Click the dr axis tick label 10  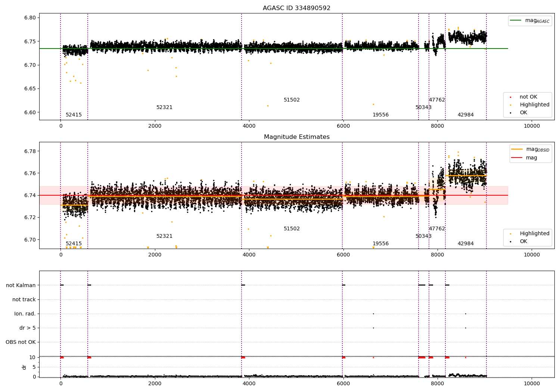point(32,358)
